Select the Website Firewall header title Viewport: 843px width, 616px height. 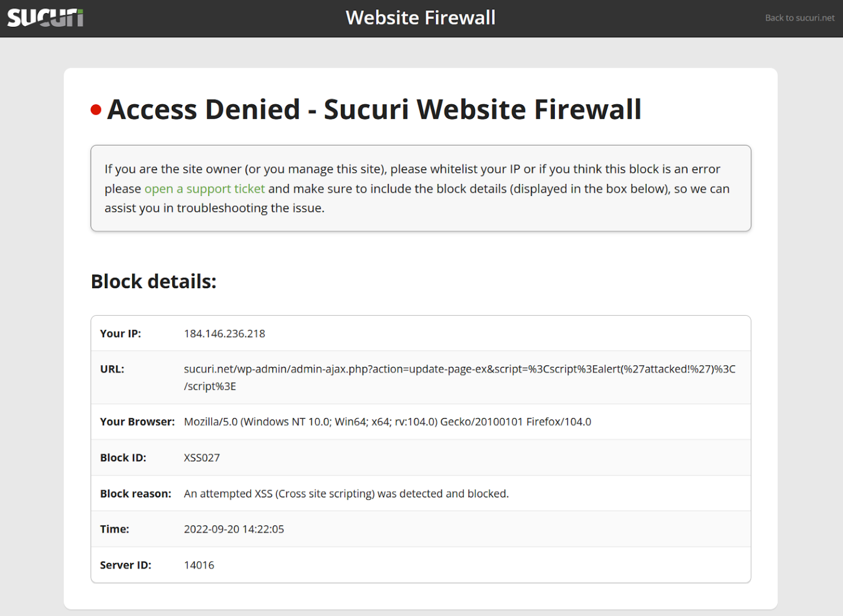[420, 17]
